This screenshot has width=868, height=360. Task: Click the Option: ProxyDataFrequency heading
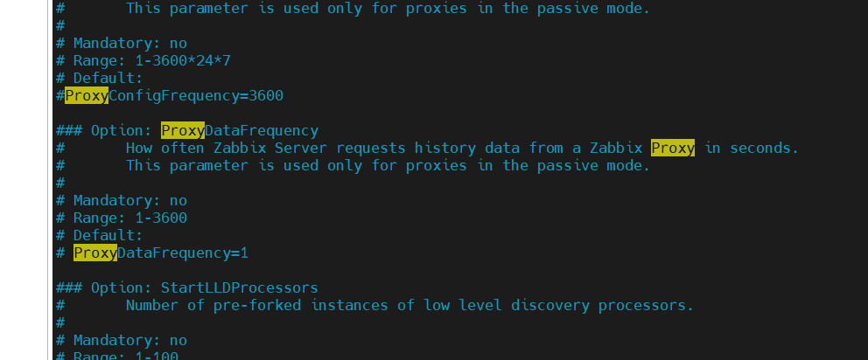click(186, 130)
